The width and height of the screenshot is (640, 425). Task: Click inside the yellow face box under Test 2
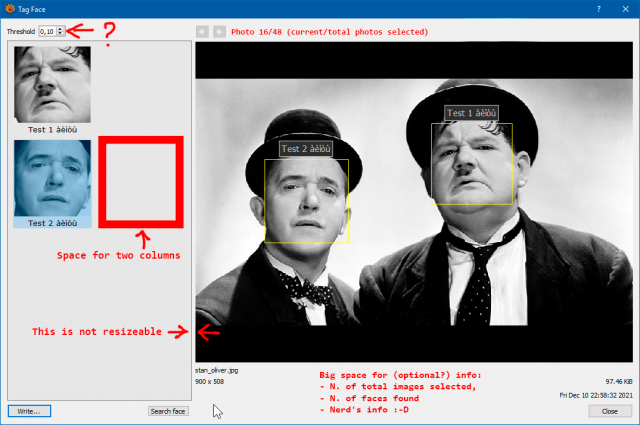coord(307,201)
